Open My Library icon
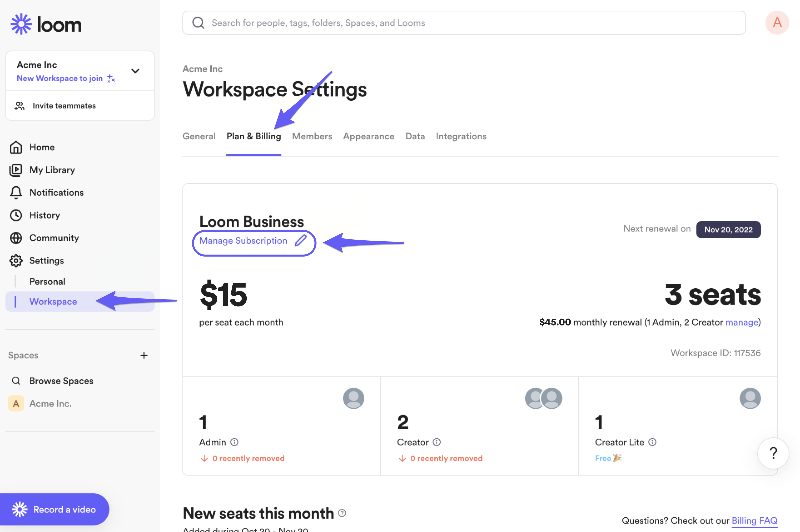This screenshot has height=532, width=800. point(16,170)
